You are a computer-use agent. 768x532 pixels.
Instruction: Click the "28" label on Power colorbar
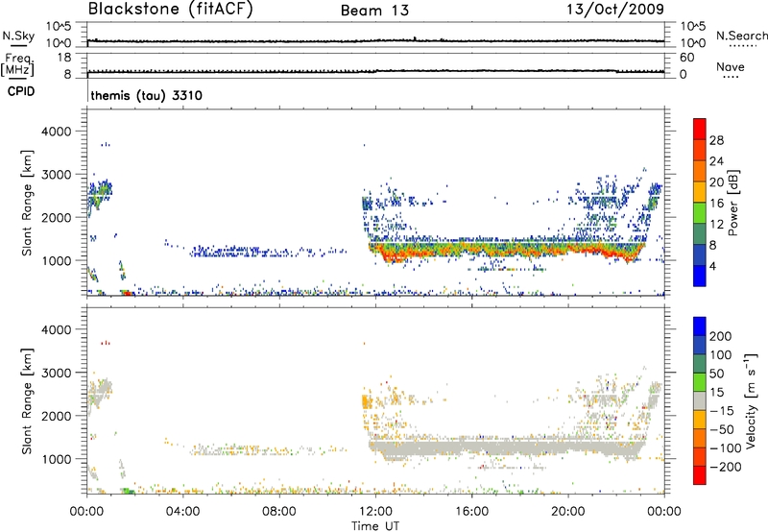pyautogui.click(x=716, y=140)
